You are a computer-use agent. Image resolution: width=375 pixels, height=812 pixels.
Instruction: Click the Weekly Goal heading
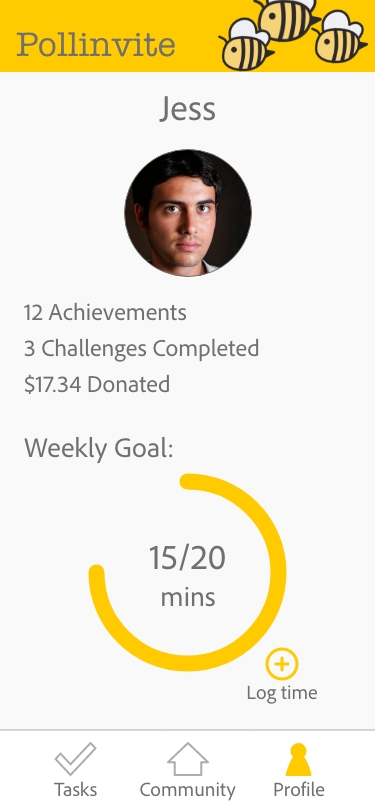[98, 448]
